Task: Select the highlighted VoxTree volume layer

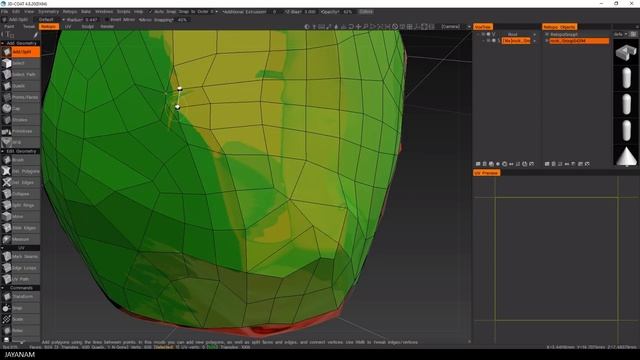Action: [x=516, y=41]
